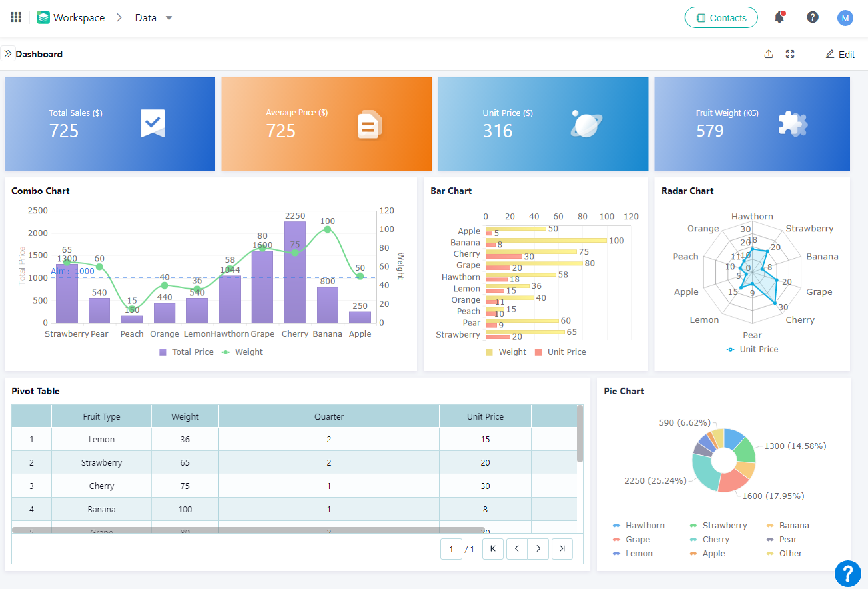The image size is (868, 589).
Task: Click the dashboard export icon
Action: [769, 54]
